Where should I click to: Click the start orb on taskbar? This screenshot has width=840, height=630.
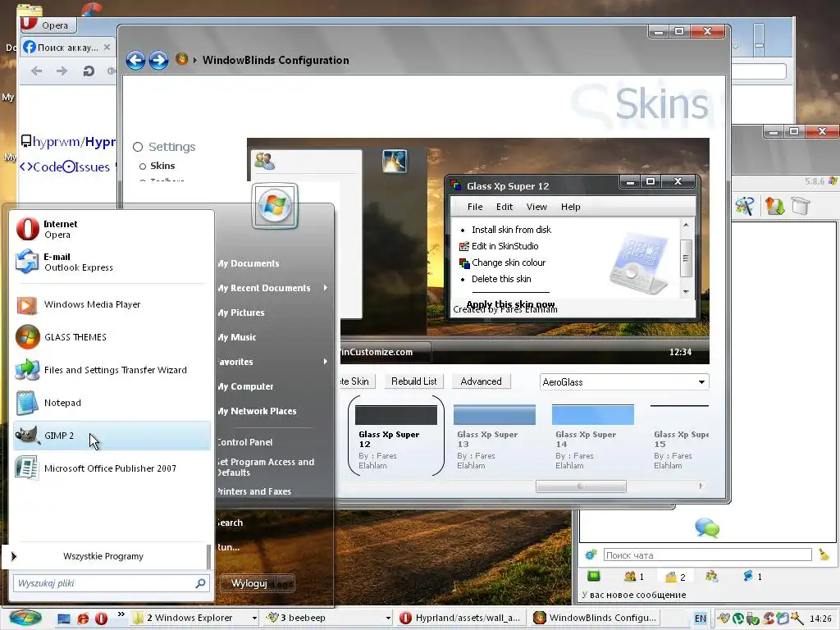coord(25,618)
